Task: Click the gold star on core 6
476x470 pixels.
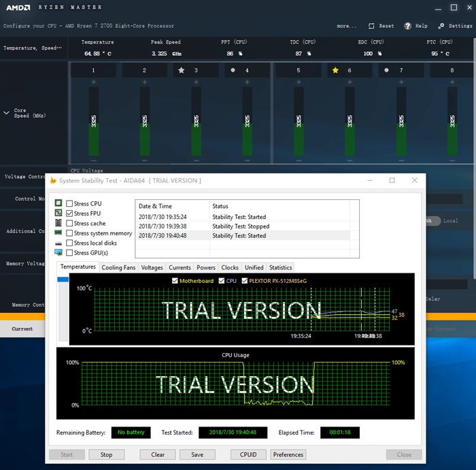Action: pyautogui.click(x=335, y=70)
